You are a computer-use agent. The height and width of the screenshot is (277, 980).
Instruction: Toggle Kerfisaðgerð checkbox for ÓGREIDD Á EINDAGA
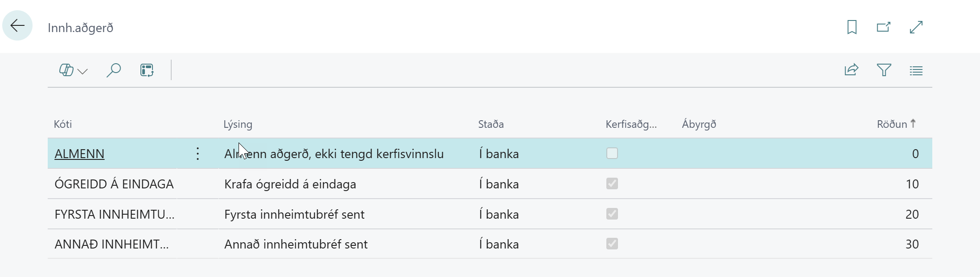coord(612,183)
